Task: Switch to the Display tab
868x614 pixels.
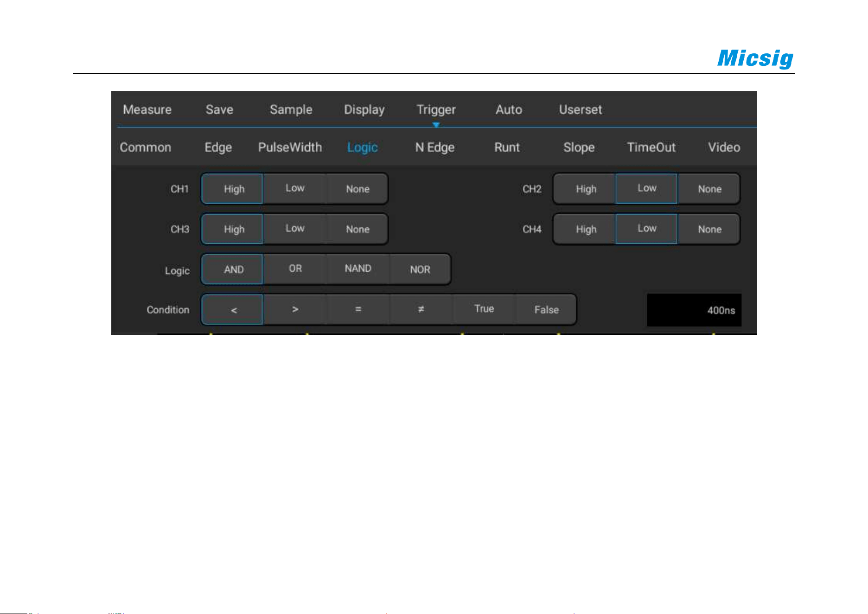Action: (x=364, y=109)
